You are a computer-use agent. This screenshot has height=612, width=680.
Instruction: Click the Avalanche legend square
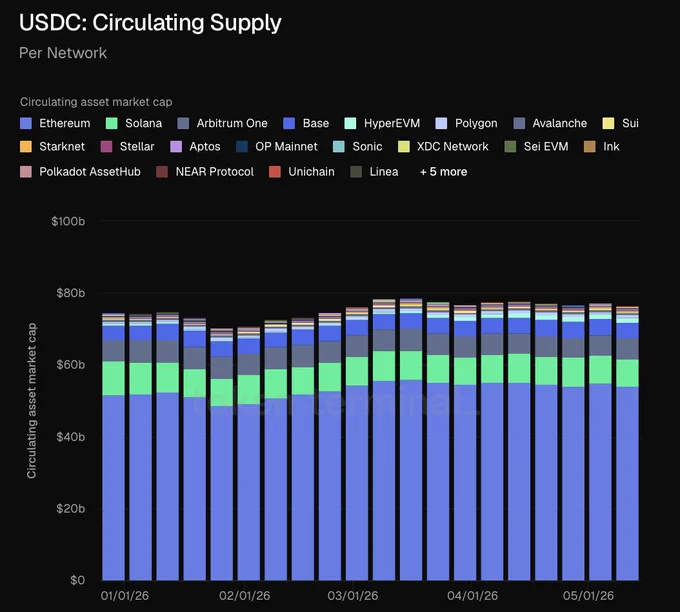point(519,123)
